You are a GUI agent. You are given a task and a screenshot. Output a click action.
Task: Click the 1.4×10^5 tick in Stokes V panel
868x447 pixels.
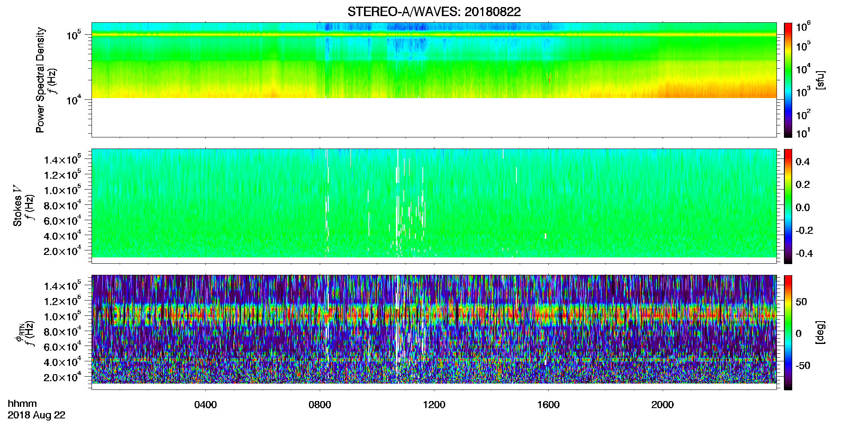[x=62, y=160]
